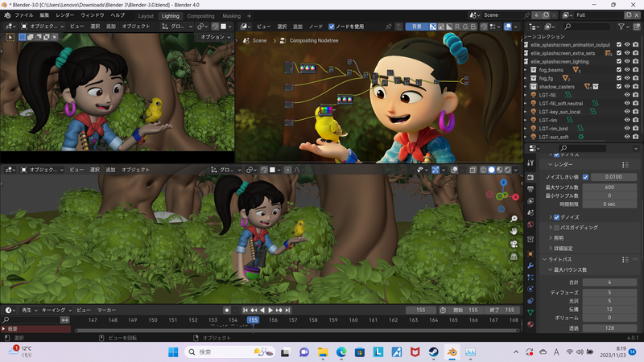Toggle X-ray in lower viewport header
The height and width of the screenshot is (362, 644).
point(473,170)
